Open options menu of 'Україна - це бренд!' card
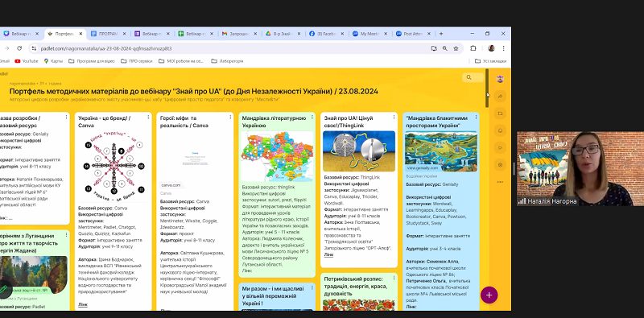Screen dimensions: 644x318 point(148,118)
